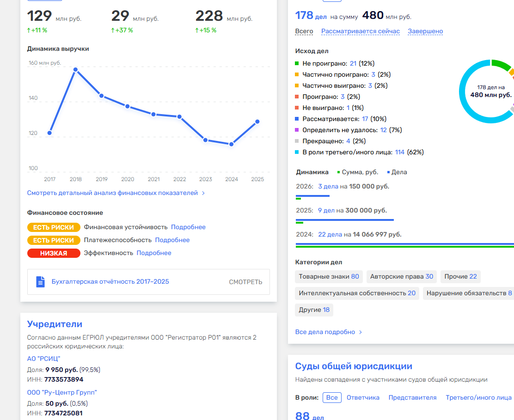
Task: Click the 2018 peak point on revenue chart
Action: [x=75, y=70]
